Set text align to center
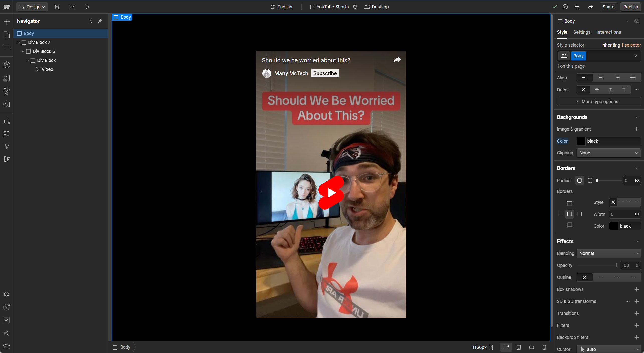 (x=601, y=78)
